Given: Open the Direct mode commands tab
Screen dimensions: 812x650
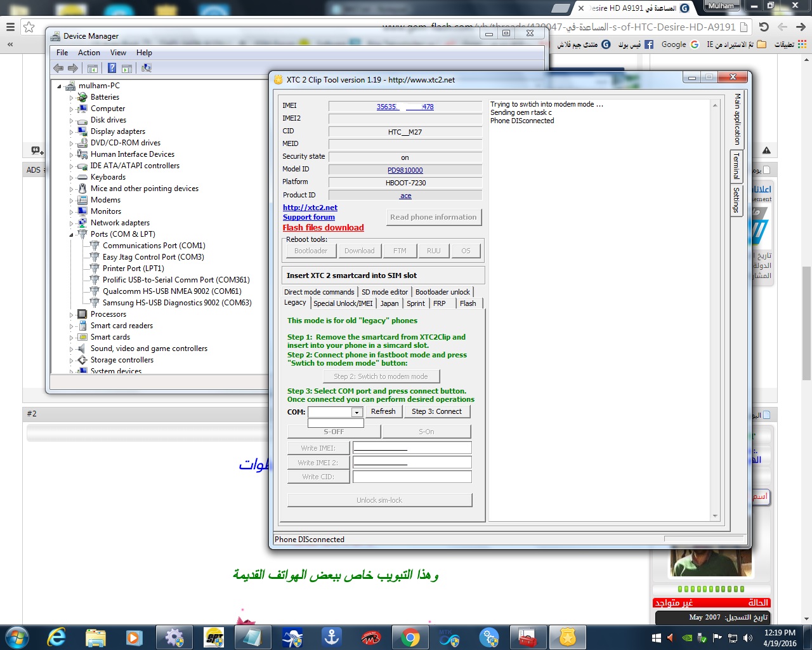Looking at the screenshot, I should tap(319, 292).
